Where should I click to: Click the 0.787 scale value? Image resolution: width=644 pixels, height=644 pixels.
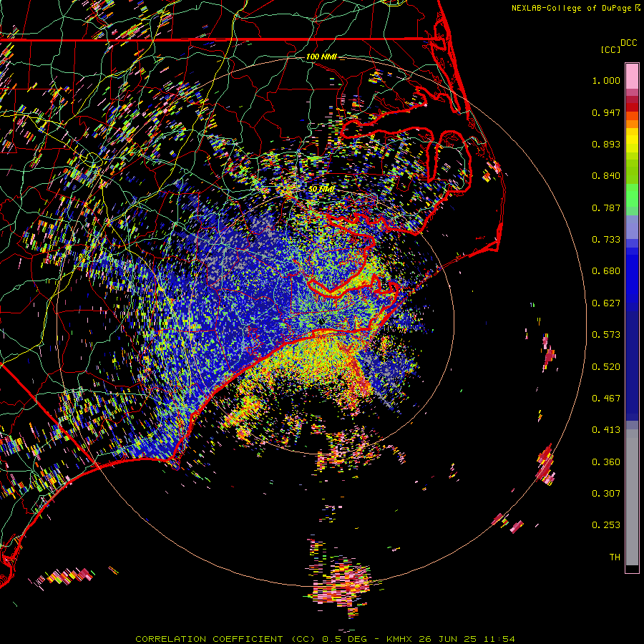tap(606, 208)
